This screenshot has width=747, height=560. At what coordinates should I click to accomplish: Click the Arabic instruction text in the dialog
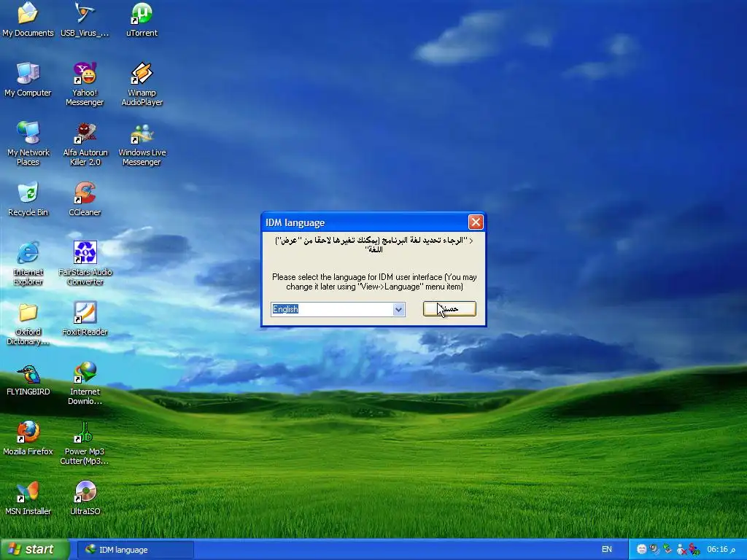[x=374, y=245]
